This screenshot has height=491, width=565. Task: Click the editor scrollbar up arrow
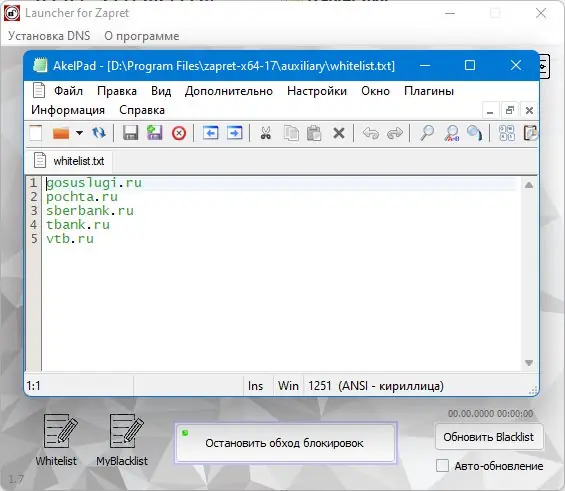(x=529, y=185)
